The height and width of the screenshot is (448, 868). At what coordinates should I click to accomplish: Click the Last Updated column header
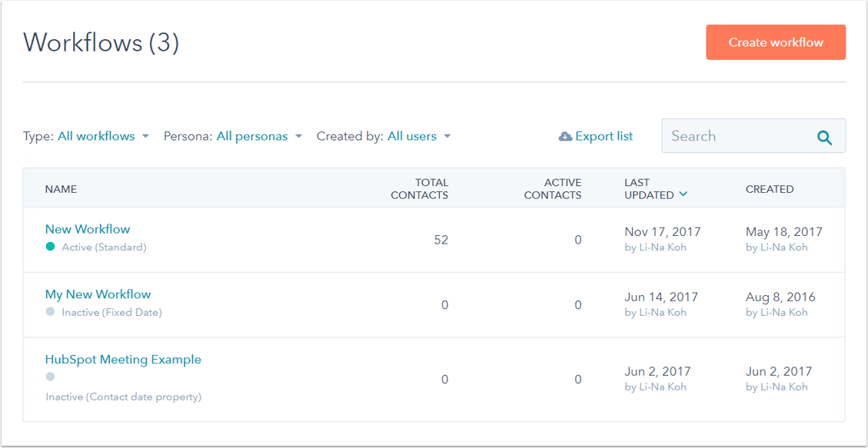[650, 189]
